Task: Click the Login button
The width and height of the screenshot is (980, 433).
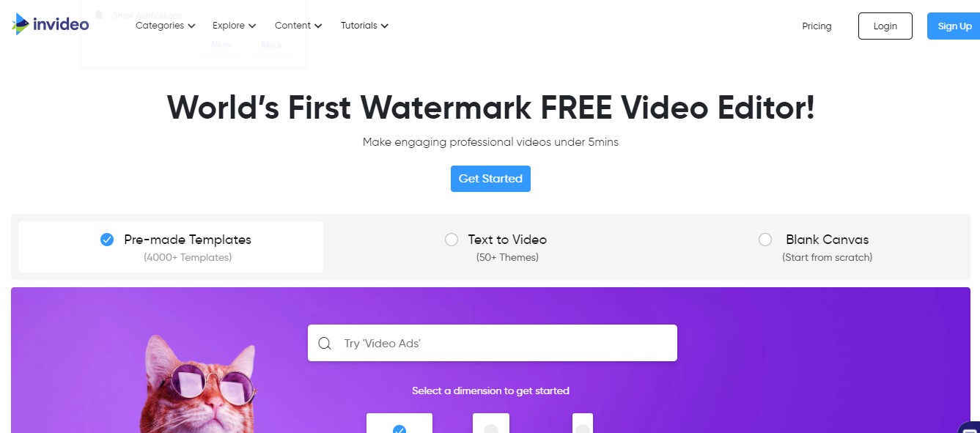Action: click(885, 26)
